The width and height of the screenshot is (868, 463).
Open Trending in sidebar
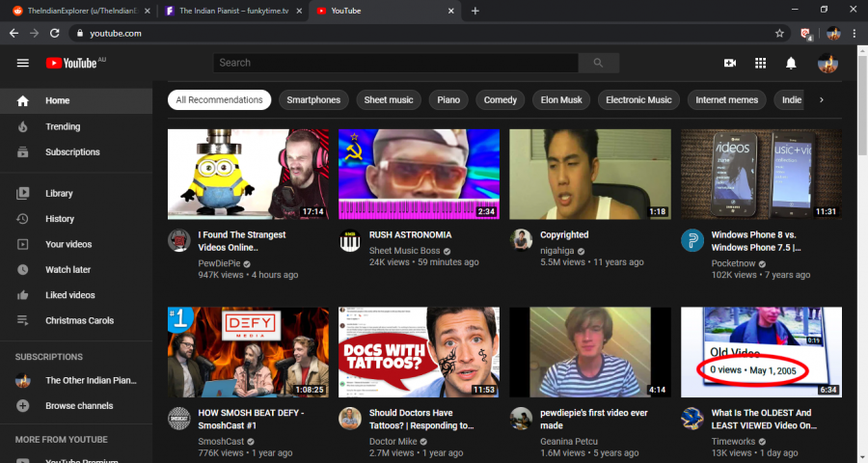coord(76,126)
